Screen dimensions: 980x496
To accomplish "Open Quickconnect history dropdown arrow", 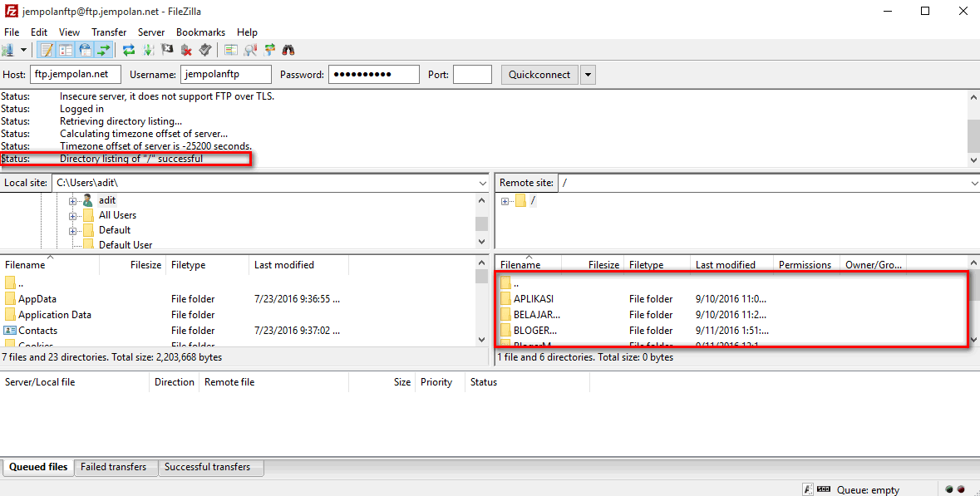I will tap(588, 74).
